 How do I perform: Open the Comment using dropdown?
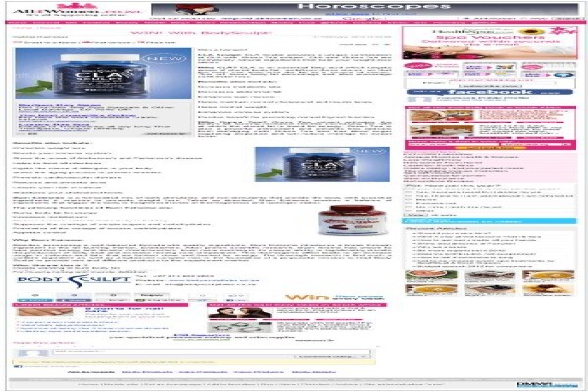pos(331,356)
